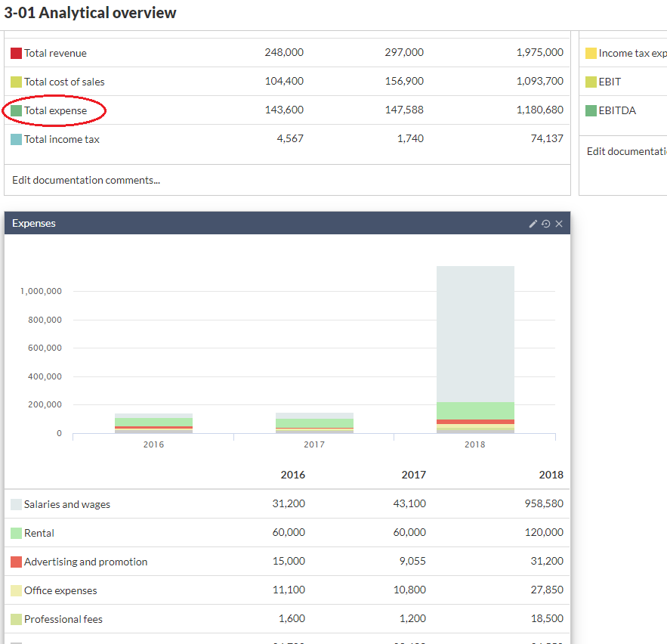Click the red Total revenue swatch
The width and height of the screenshot is (667, 644).
(x=16, y=53)
